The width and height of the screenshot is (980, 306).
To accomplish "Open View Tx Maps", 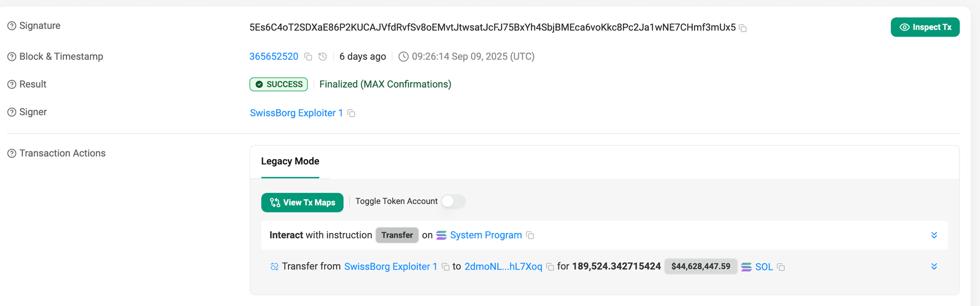I will click(302, 202).
